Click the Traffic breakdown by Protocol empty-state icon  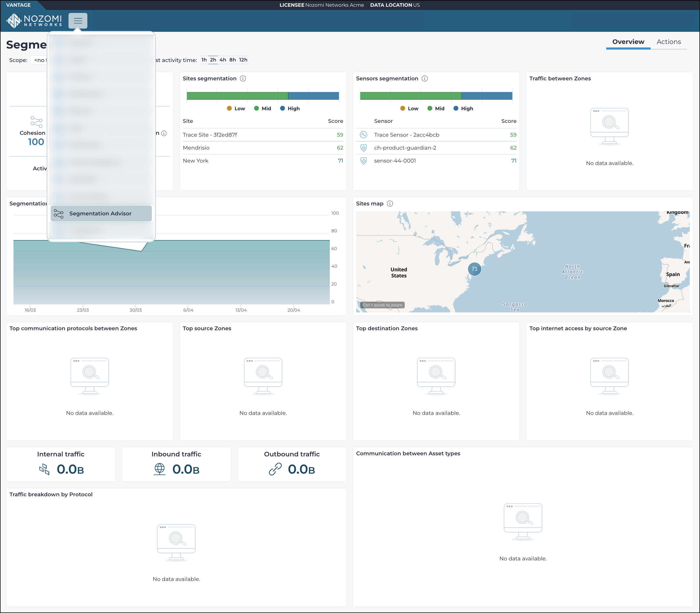[176, 543]
